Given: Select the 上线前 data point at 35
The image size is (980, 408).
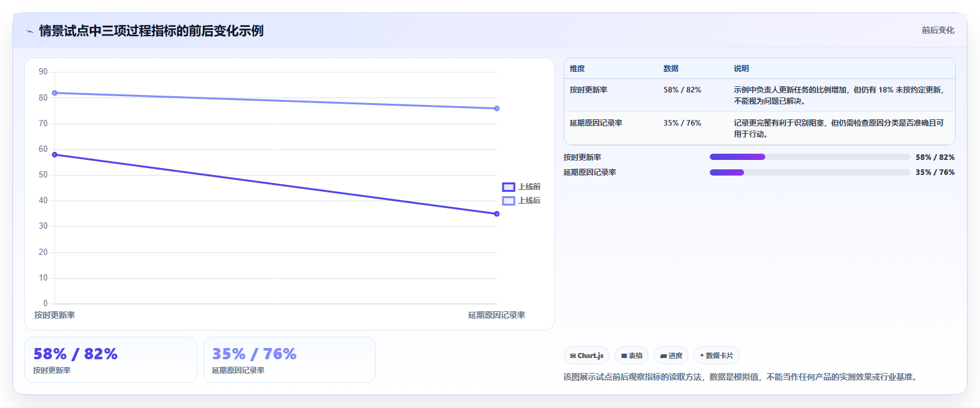Looking at the screenshot, I should click(497, 214).
